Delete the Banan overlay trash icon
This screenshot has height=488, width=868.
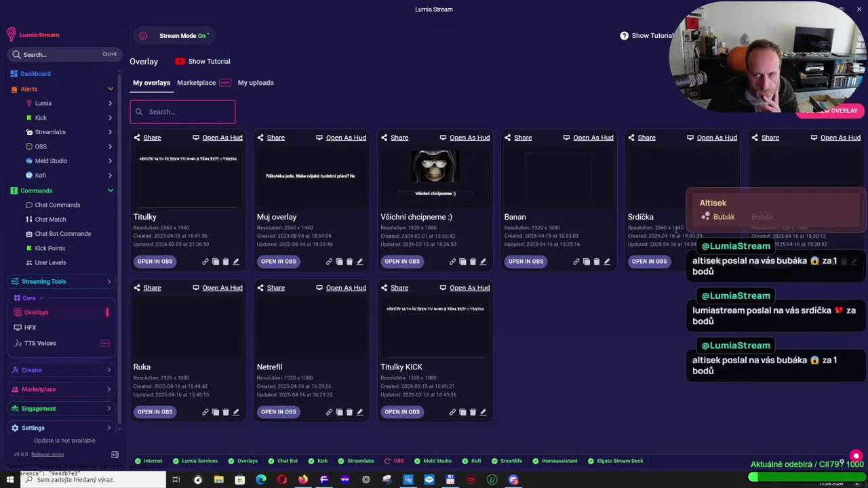click(x=597, y=262)
